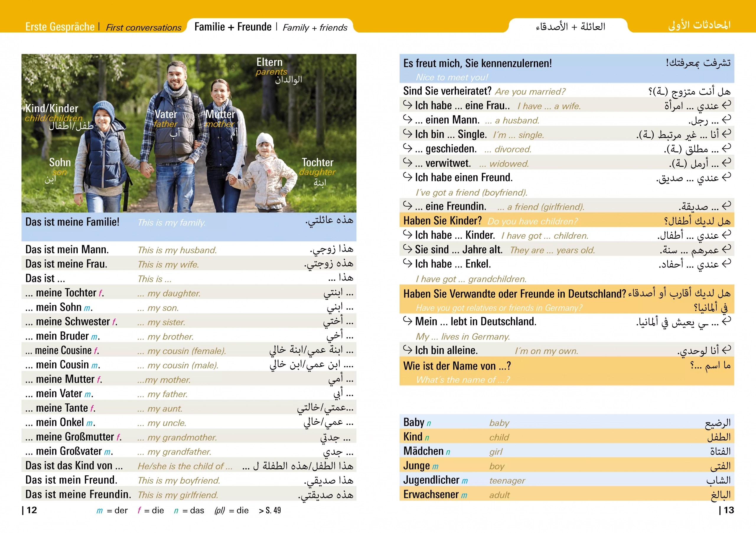Click 'Es freut mich, Sie kennenzulernen!' blue header
This screenshot has height=533, width=756.
(478, 63)
